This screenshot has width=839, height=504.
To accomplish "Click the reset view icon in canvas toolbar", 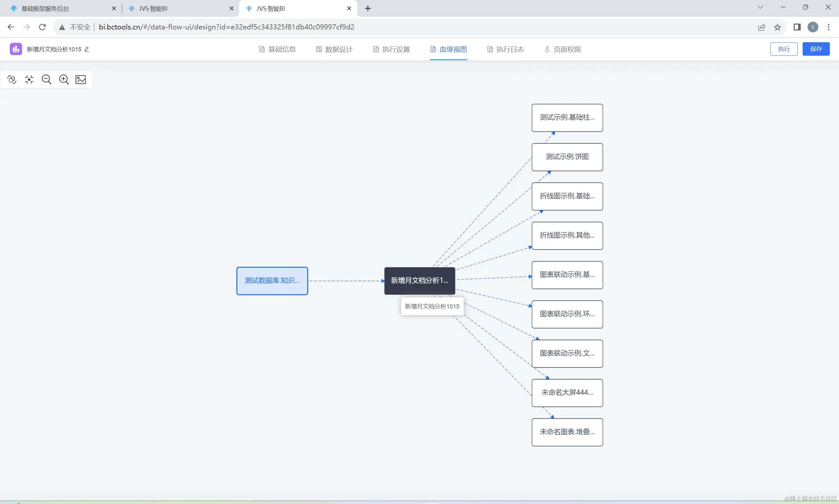I will pyautogui.click(x=12, y=80).
